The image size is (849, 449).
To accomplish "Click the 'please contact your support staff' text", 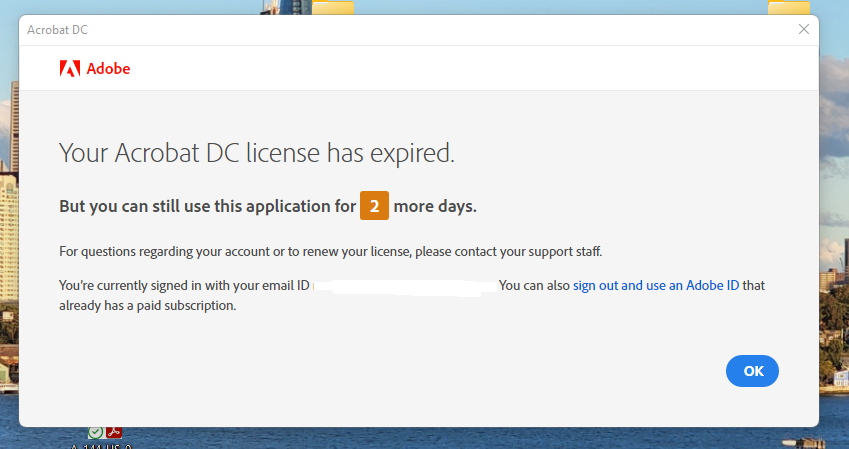I will pyautogui.click(x=508, y=252).
